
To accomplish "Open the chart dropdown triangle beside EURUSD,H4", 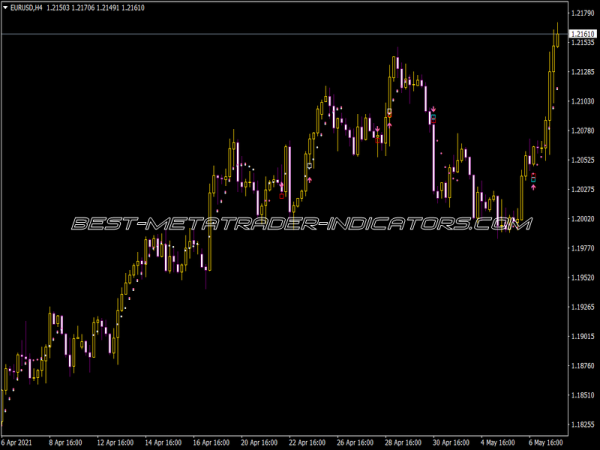I will (x=6, y=8).
